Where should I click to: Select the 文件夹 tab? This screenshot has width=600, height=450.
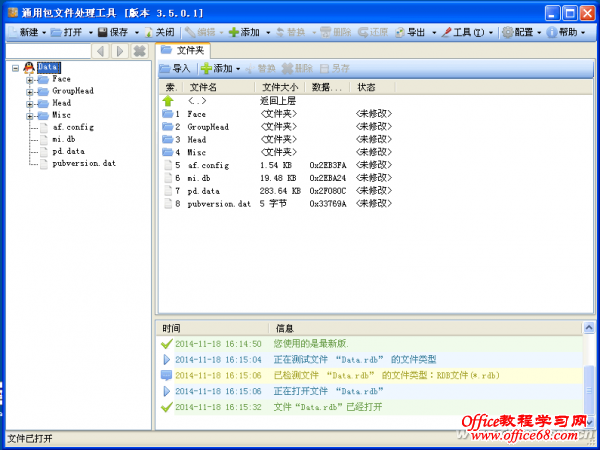pos(183,51)
